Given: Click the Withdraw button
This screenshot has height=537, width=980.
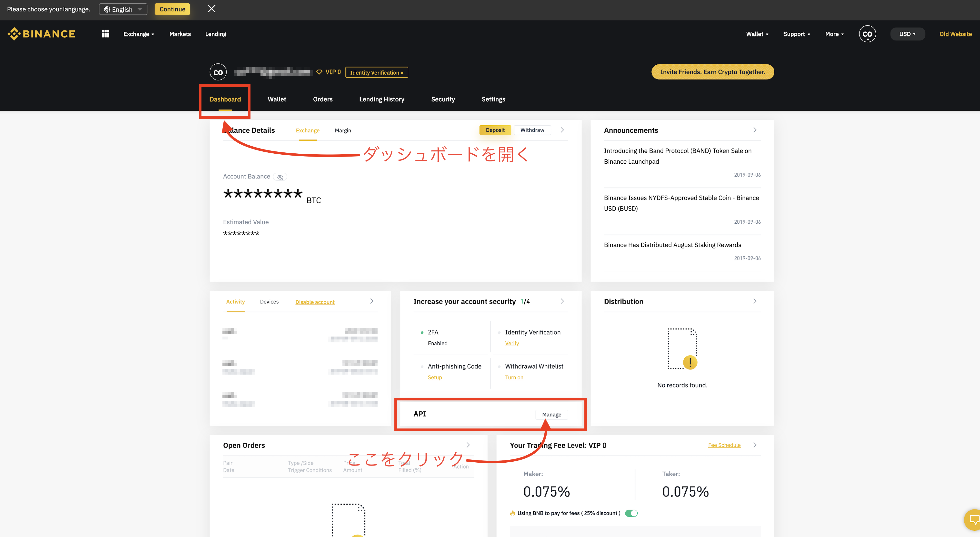Looking at the screenshot, I should coord(532,130).
